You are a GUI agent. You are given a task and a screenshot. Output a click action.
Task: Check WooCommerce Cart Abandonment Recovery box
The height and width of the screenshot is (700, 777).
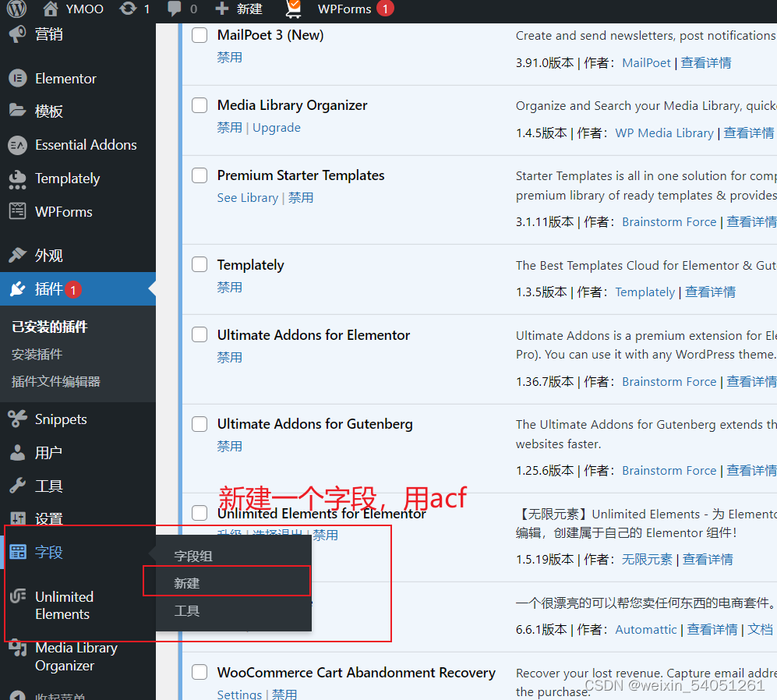(x=200, y=672)
